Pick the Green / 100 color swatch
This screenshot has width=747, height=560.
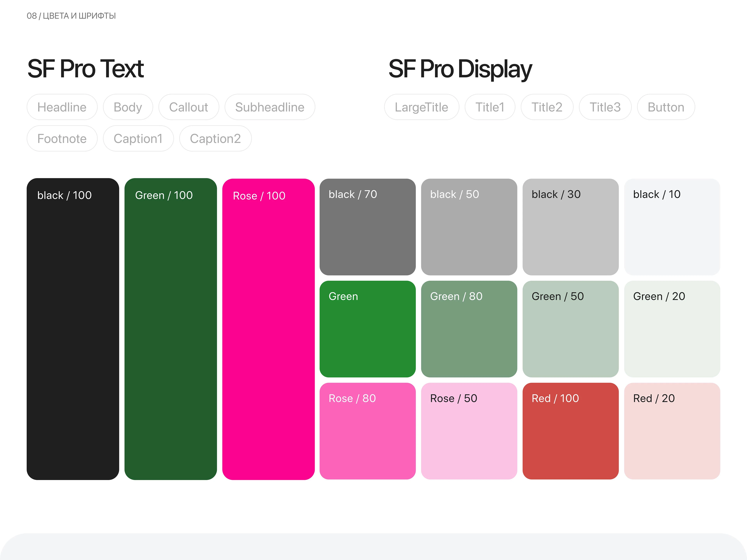point(171,329)
